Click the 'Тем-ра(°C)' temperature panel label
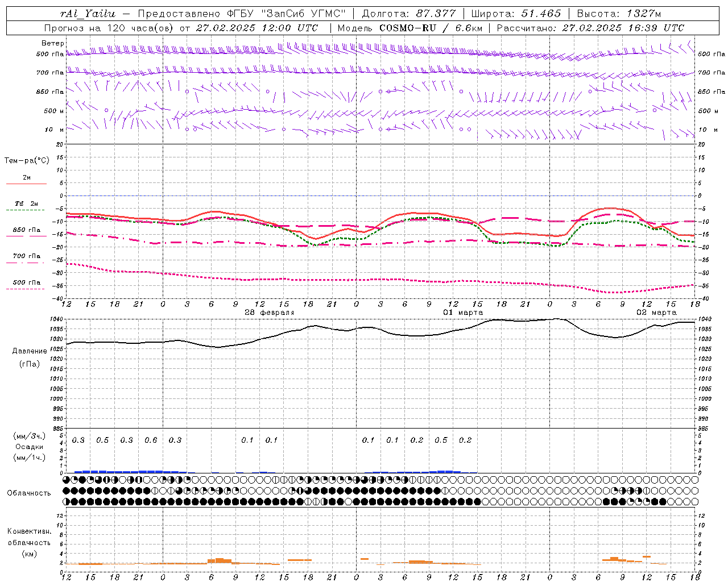Image resolution: width=728 pixels, height=582 pixels. [27, 161]
